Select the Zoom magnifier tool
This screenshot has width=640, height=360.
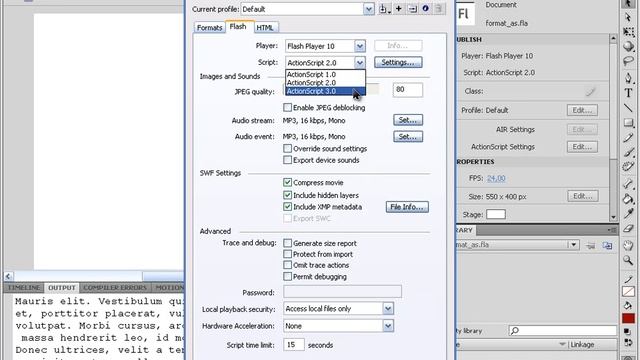(x=628, y=260)
